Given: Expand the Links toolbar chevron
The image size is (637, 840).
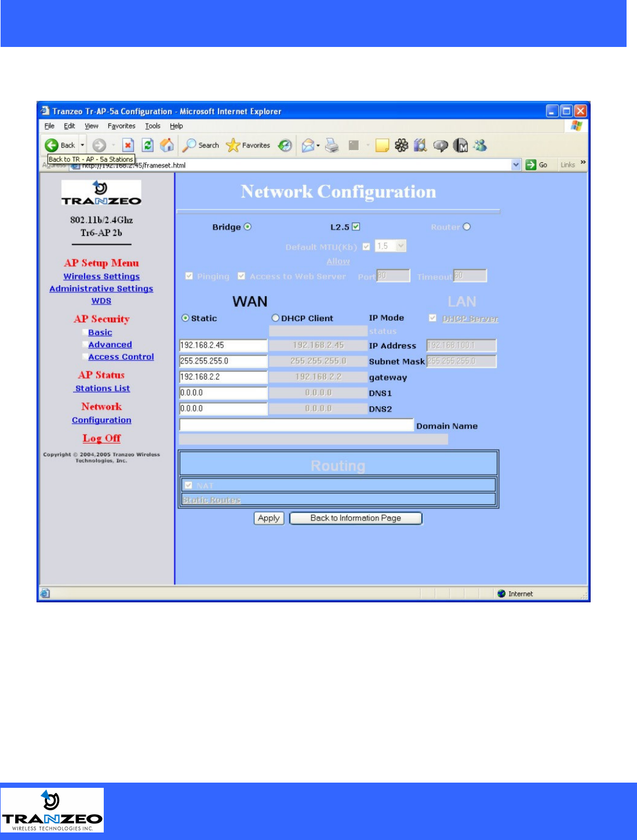Looking at the screenshot, I should click(x=583, y=162).
